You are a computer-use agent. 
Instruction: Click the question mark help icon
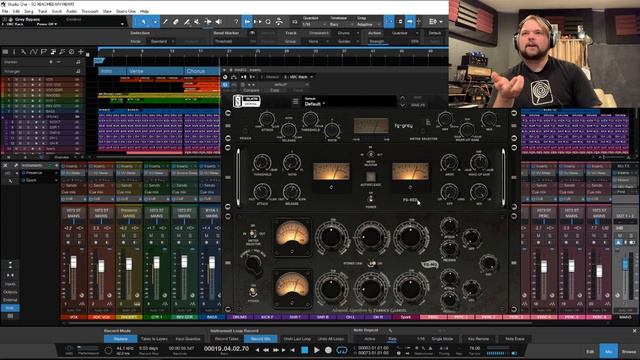(236, 22)
